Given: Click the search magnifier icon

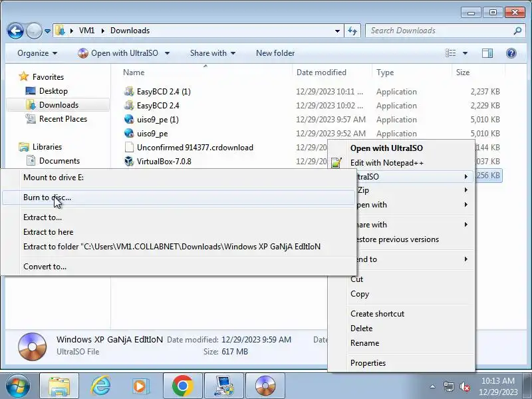Looking at the screenshot, I should pyautogui.click(x=517, y=31).
